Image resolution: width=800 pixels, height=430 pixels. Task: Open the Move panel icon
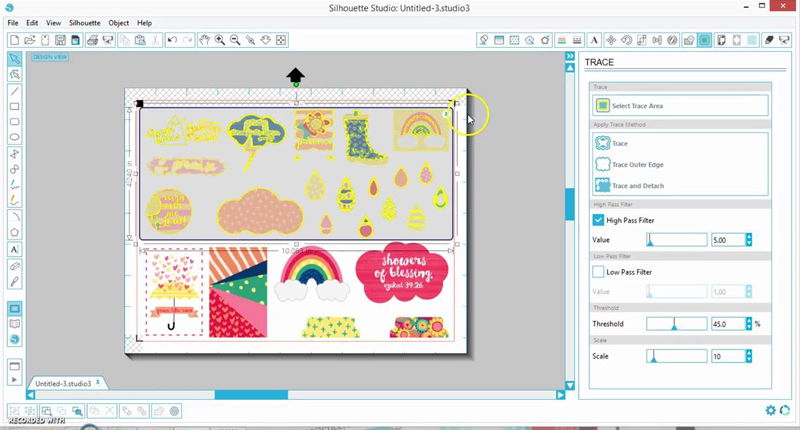[x=611, y=40]
